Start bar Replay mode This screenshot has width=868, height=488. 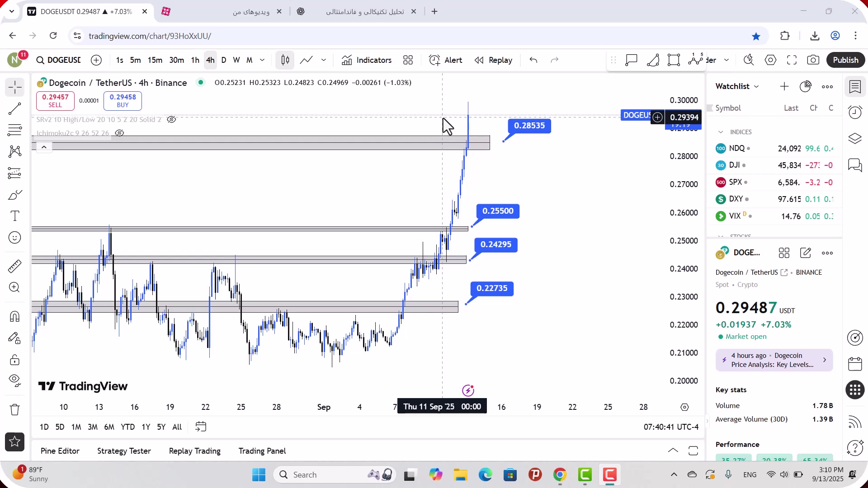(494, 60)
